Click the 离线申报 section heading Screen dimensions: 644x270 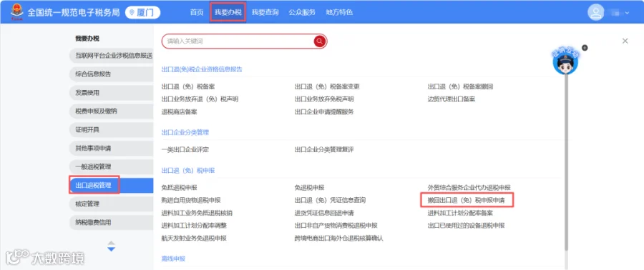tap(173, 259)
